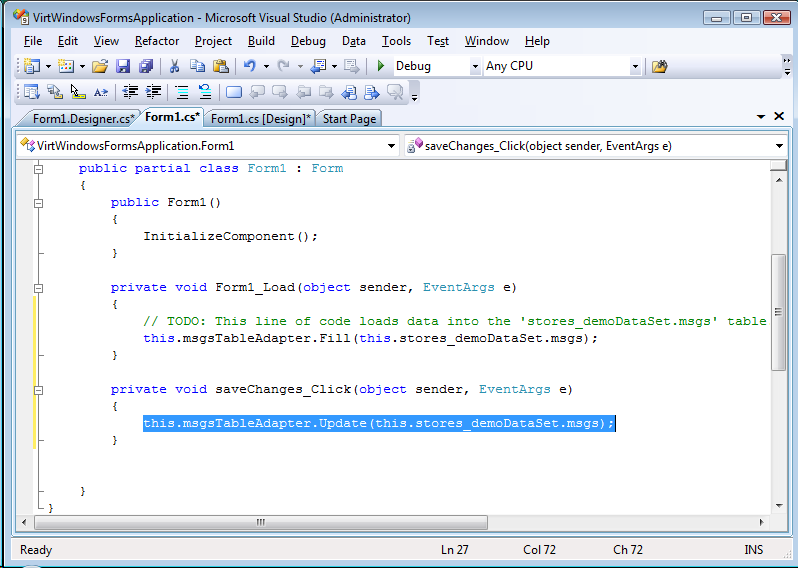Screen dimensions: 798x568
Task: Open the Any CPU platform dropdown
Action: [x=635, y=67]
